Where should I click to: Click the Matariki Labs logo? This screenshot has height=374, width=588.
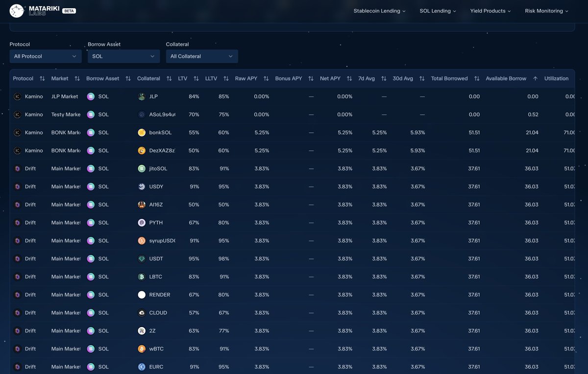click(34, 11)
